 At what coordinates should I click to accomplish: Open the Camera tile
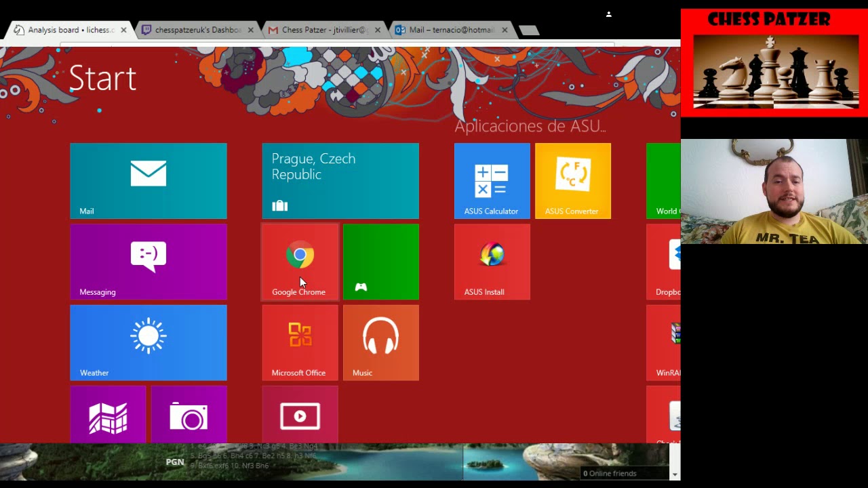pyautogui.click(x=189, y=414)
